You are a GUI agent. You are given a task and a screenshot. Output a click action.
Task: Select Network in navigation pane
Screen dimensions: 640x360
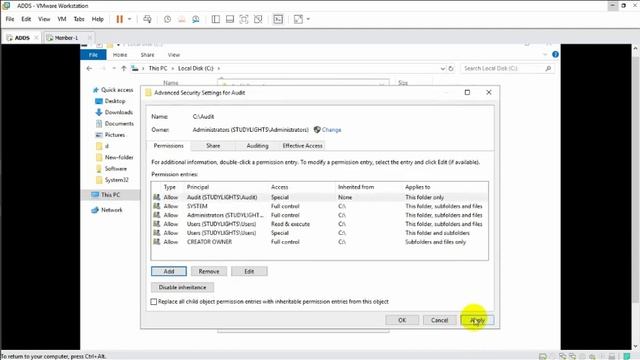click(111, 210)
